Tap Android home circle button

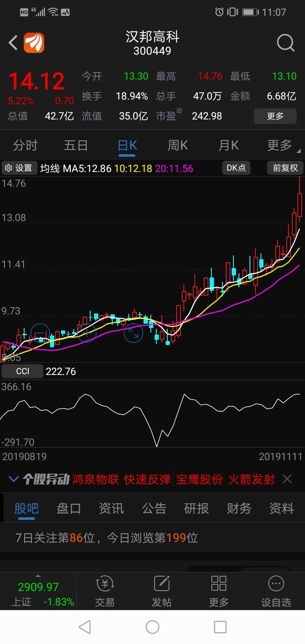(152, 627)
